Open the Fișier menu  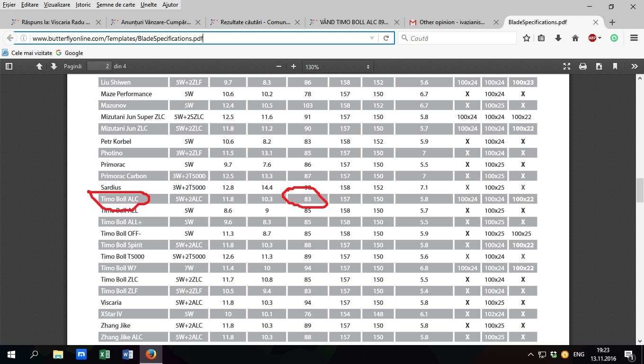(x=9, y=5)
